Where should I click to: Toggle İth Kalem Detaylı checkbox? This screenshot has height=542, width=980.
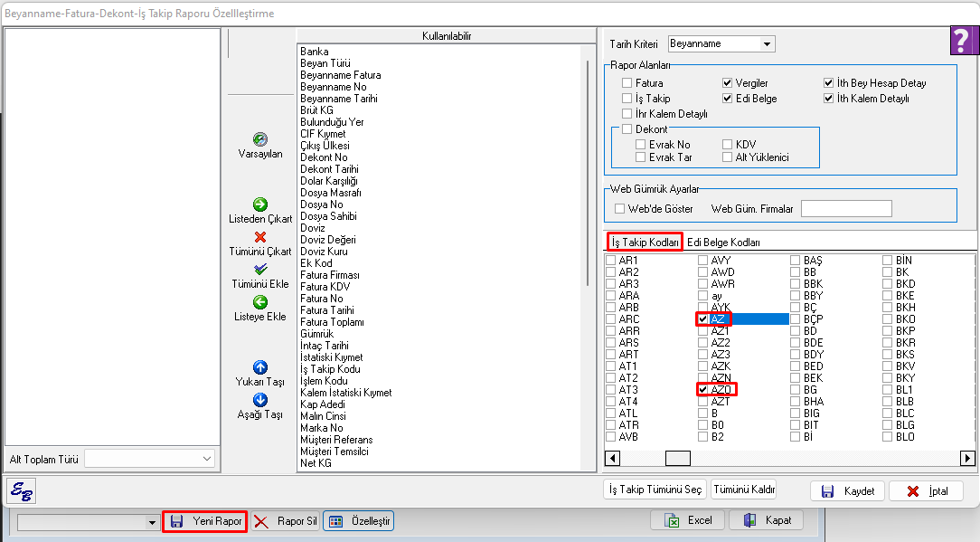(828, 99)
